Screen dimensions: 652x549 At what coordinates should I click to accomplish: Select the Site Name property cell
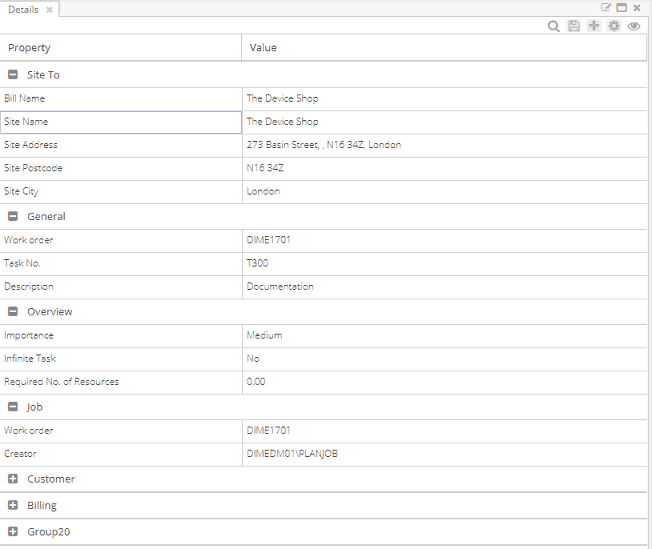click(121, 122)
